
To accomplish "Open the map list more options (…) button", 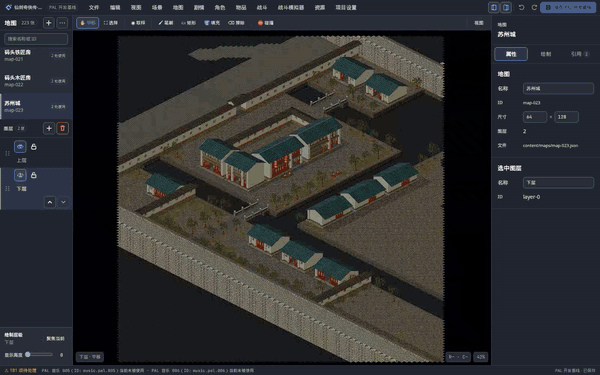I will (62, 23).
